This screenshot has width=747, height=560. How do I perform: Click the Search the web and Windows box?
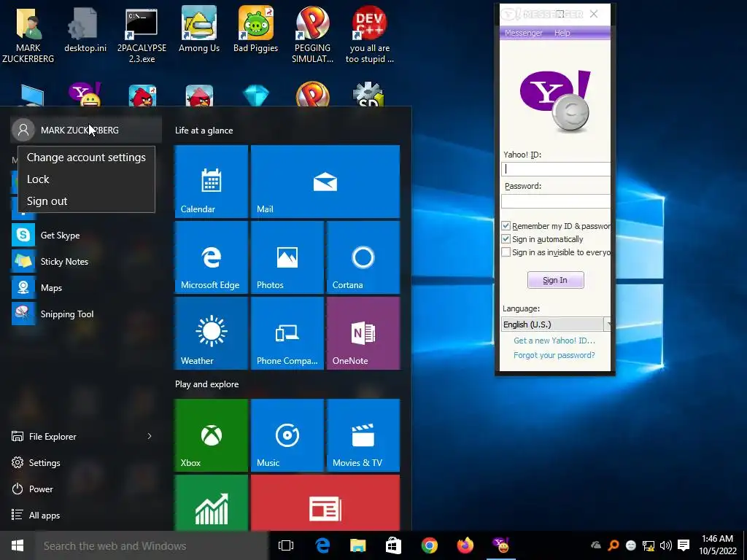152,545
